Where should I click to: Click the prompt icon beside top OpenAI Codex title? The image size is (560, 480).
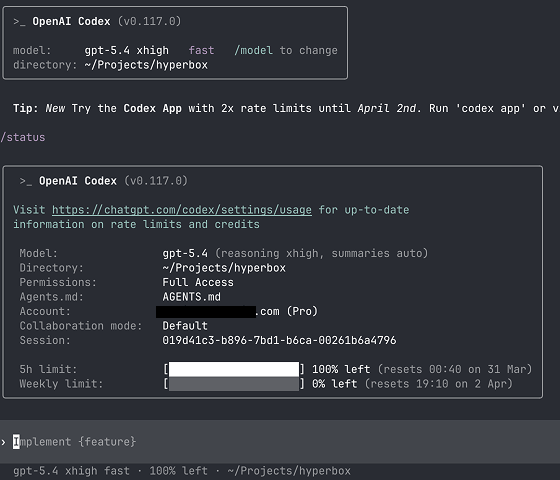[19, 22]
